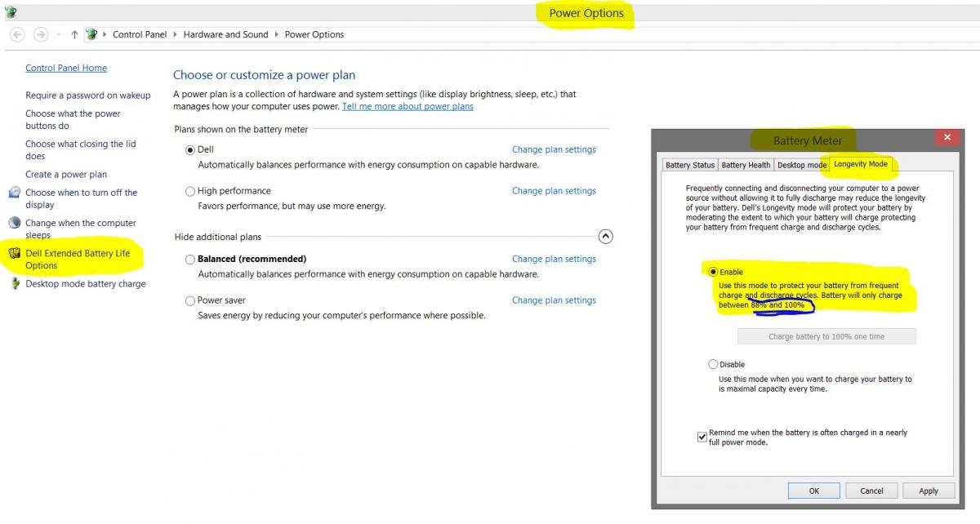Click the Forward arrow navigation button
The height and width of the screenshot is (524, 980).
click(x=41, y=34)
